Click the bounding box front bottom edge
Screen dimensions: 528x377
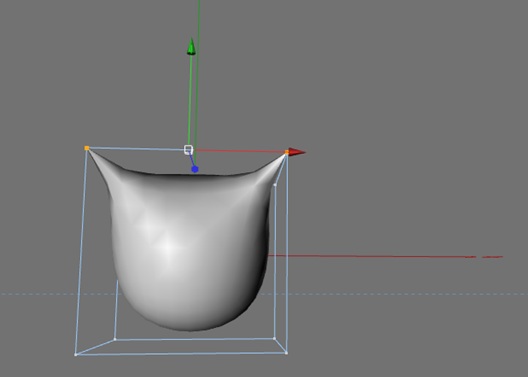click(181, 353)
